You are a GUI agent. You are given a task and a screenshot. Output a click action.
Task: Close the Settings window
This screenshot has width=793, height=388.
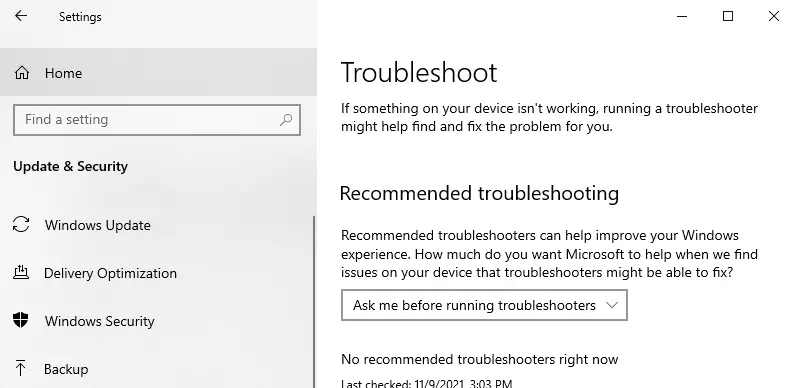[x=773, y=16]
